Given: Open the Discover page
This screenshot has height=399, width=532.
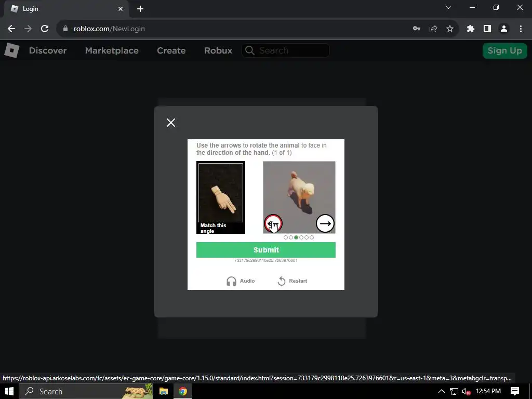Looking at the screenshot, I should click(x=48, y=50).
